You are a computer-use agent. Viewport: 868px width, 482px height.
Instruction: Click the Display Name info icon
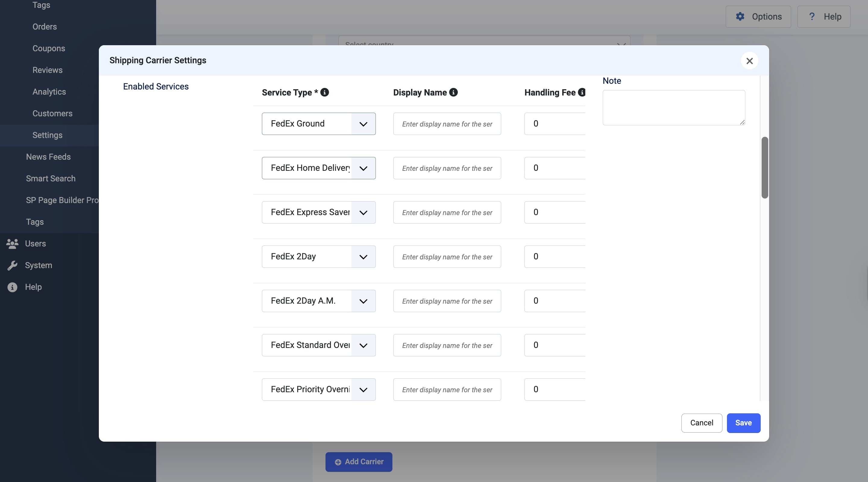(x=454, y=92)
